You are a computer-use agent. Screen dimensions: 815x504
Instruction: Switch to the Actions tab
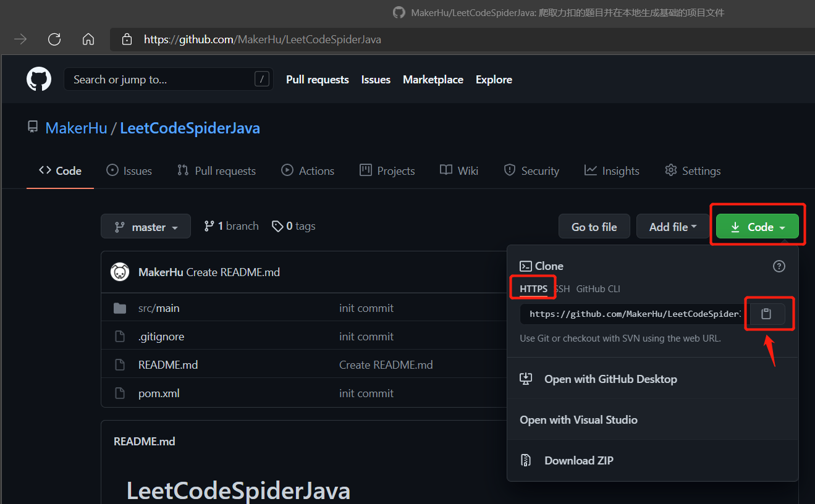click(308, 171)
